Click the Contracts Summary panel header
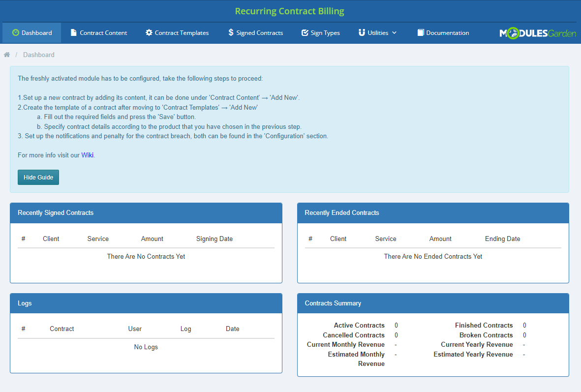The image size is (581, 392). click(433, 303)
